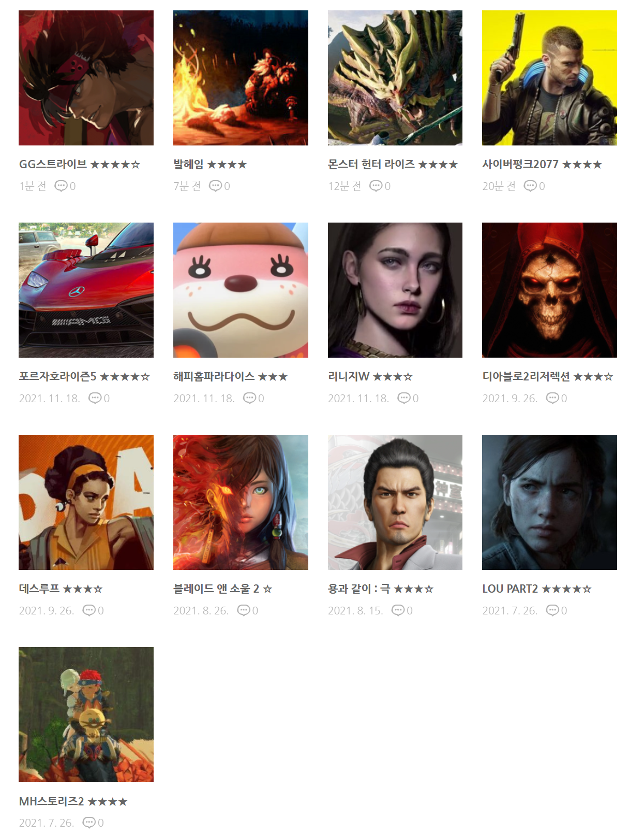This screenshot has width=644, height=837.
Task: Open comment bubble for 데스루프 post
Action: [89, 610]
